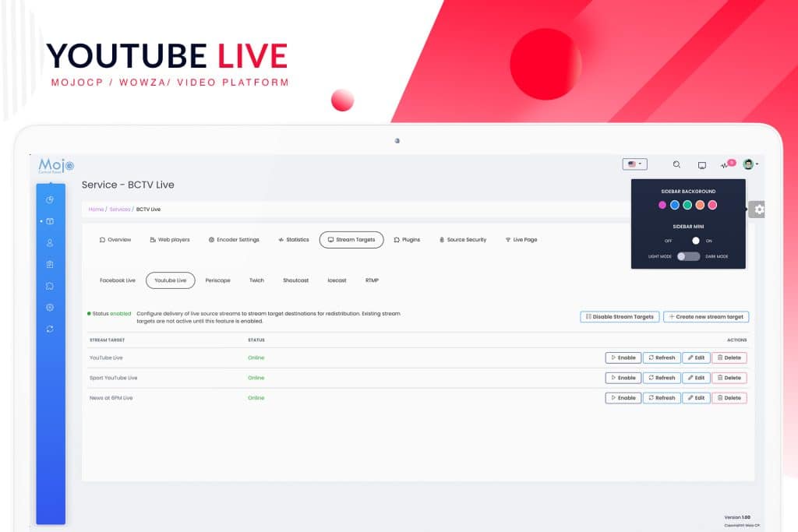Switch to the Web players tab

tap(169, 240)
